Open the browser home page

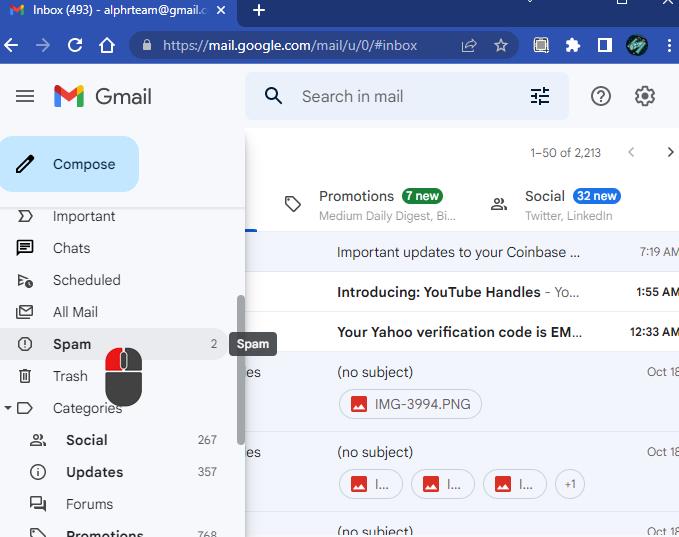(107, 45)
